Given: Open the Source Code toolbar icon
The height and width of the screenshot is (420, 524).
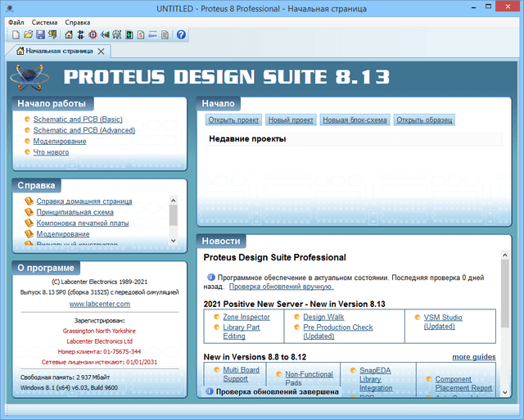Looking at the screenshot, I should 153,34.
